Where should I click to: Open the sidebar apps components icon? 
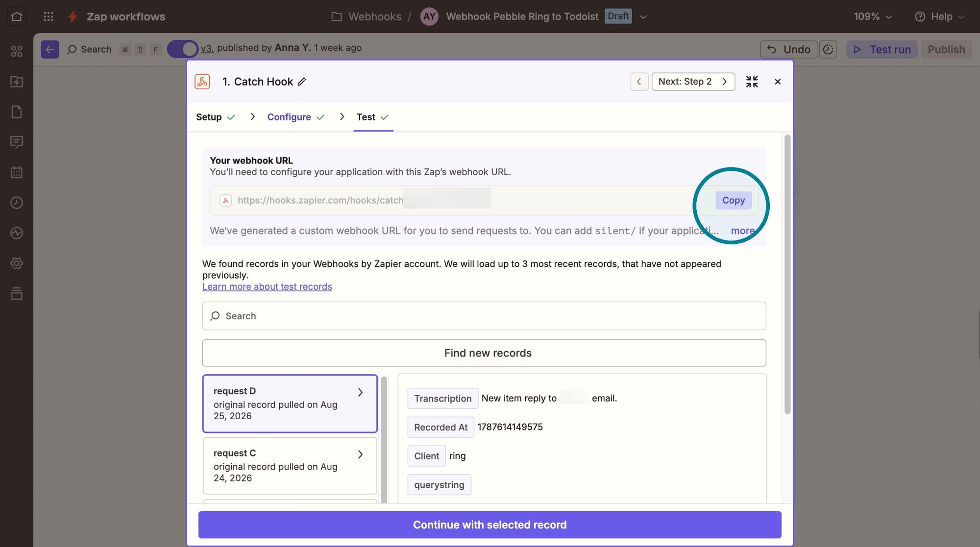pos(17,51)
